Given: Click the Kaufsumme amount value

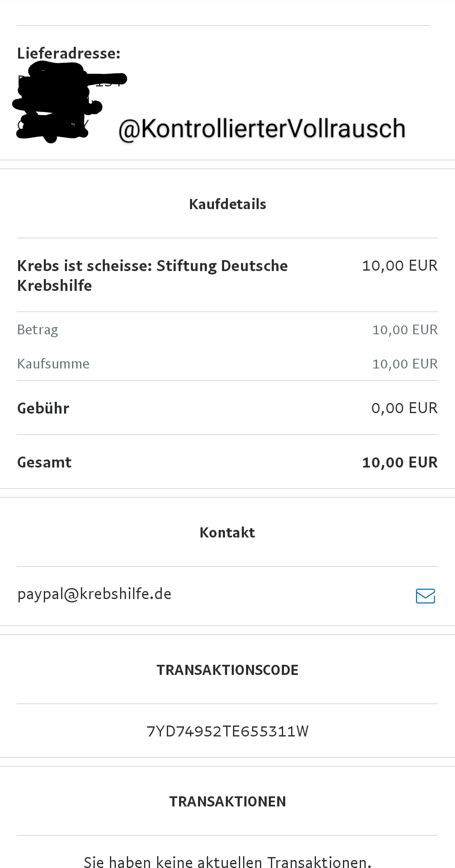Looking at the screenshot, I should tap(405, 364).
